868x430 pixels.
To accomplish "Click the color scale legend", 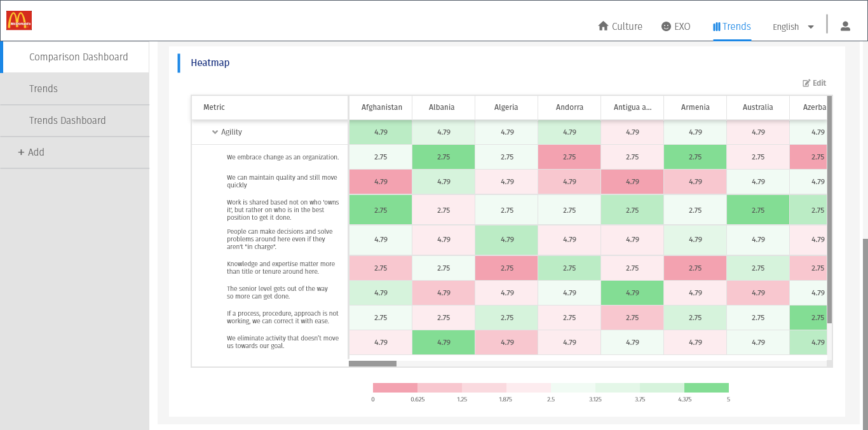I will 550,387.
